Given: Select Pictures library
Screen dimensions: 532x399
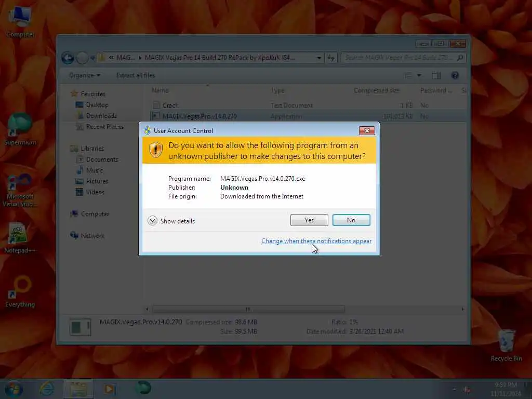Looking at the screenshot, I should (97, 181).
